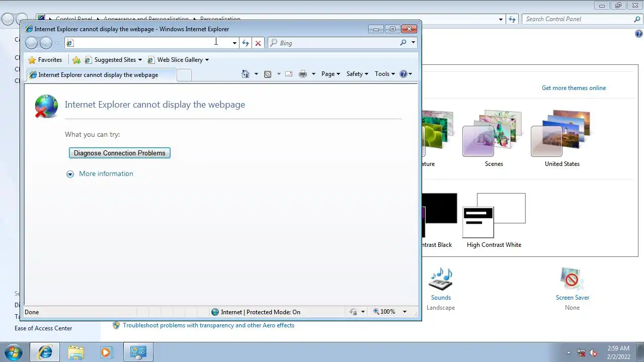Image resolution: width=644 pixels, height=362 pixels.
Task: Select the Scenes theme thumbnail
Action: tap(494, 133)
